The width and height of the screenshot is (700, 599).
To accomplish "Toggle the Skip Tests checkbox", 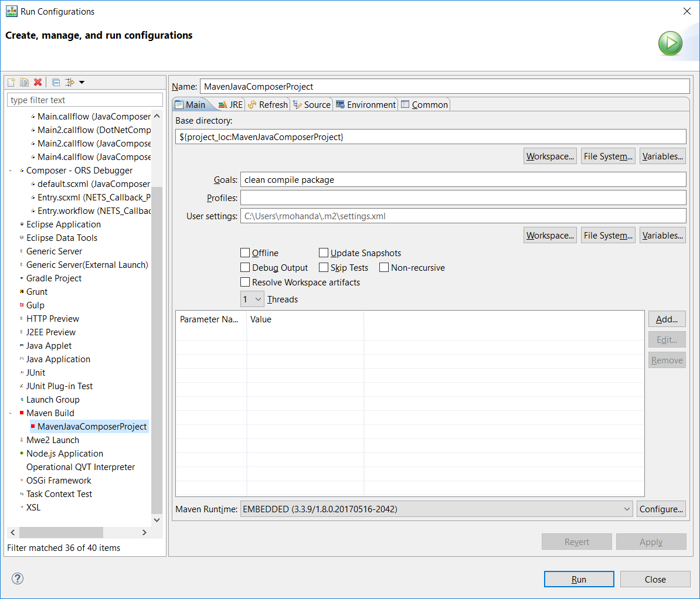I will (x=324, y=267).
